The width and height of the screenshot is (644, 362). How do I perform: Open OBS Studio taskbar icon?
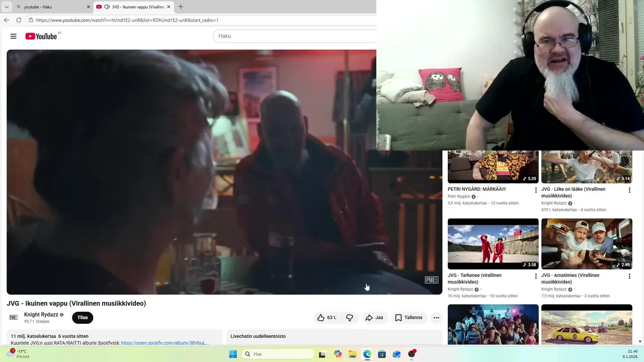point(412,354)
